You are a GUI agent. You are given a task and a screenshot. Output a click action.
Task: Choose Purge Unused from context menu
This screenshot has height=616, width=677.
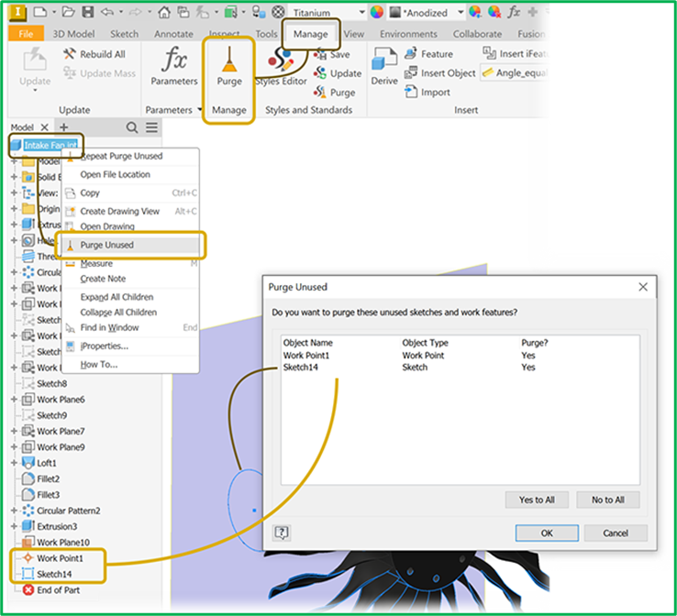(131, 245)
